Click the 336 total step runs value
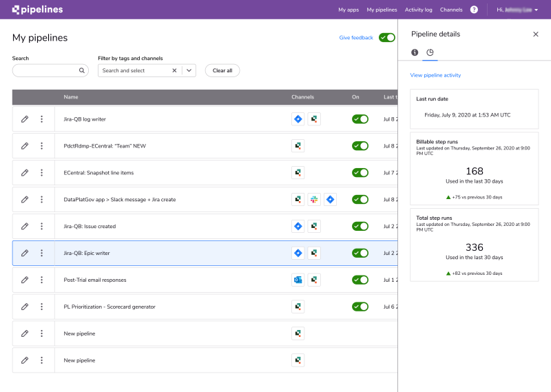 coord(475,247)
